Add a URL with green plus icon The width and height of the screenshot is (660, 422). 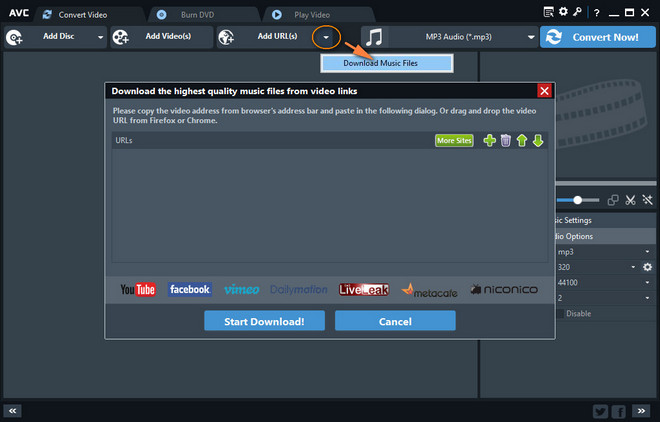490,141
